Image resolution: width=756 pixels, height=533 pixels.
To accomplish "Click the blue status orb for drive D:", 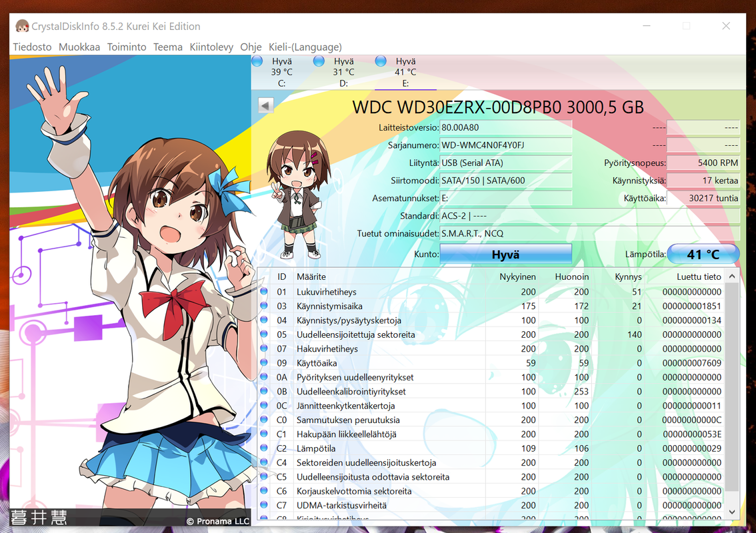I will 319,61.
